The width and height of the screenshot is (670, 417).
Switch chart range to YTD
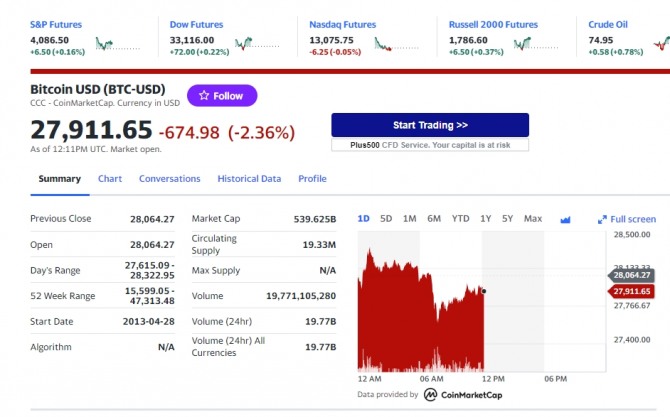[x=461, y=219]
